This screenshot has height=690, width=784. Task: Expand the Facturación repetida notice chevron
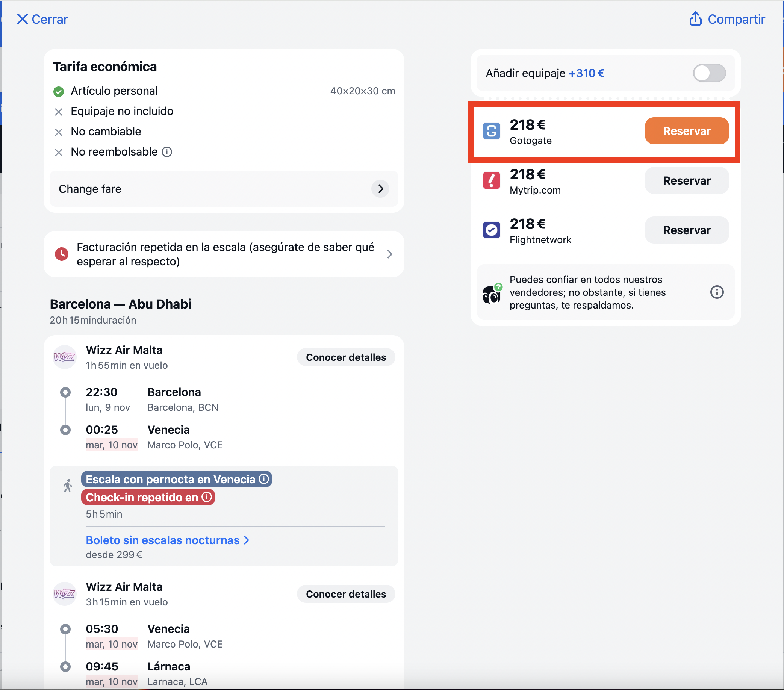click(x=390, y=254)
